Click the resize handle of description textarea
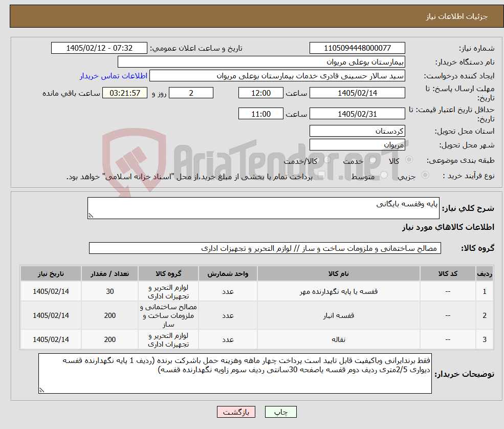The height and width of the screenshot is (429, 504). pos(91,216)
